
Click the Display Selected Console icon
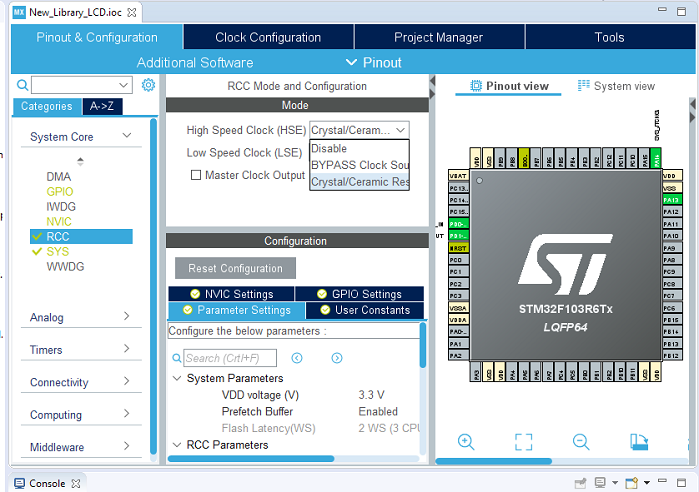[600, 483]
